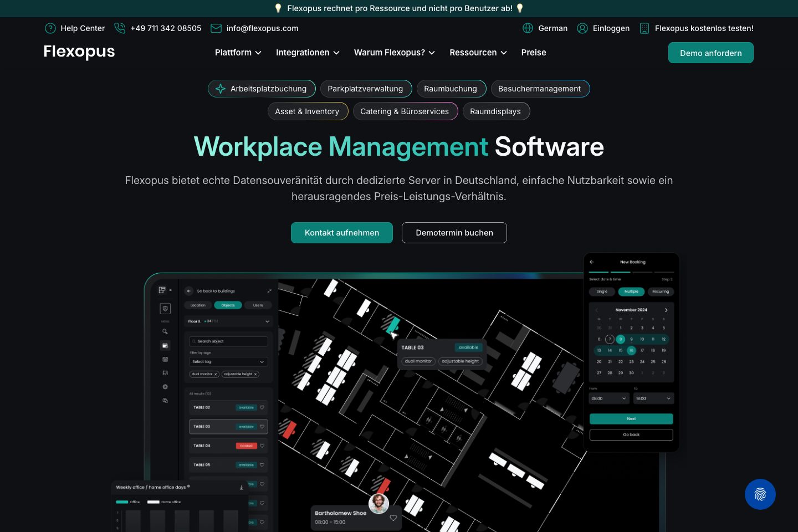Select the Parkplatzverwaltung tab
Image resolution: width=798 pixels, height=532 pixels.
coord(366,89)
